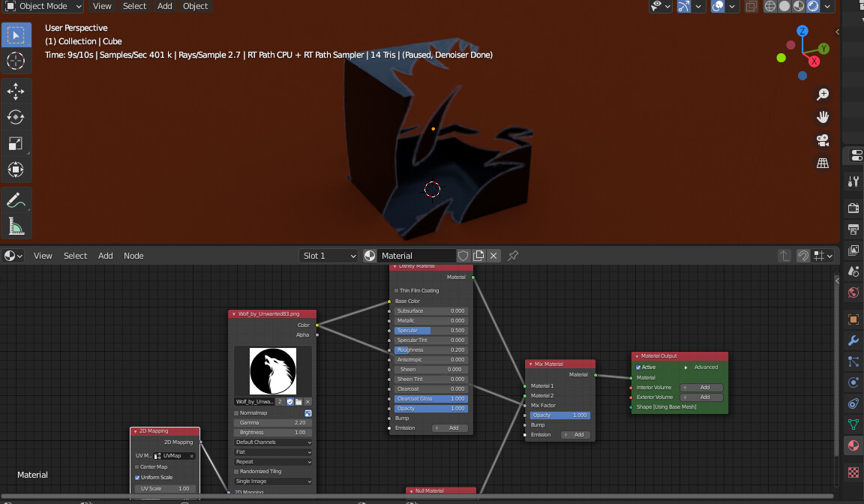Open Material properties tab (red sphere)
The height and width of the screenshot is (504, 864).
853,445
